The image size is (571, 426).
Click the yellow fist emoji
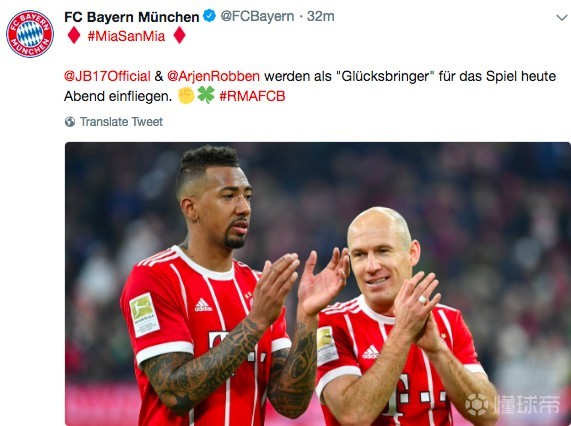click(186, 95)
